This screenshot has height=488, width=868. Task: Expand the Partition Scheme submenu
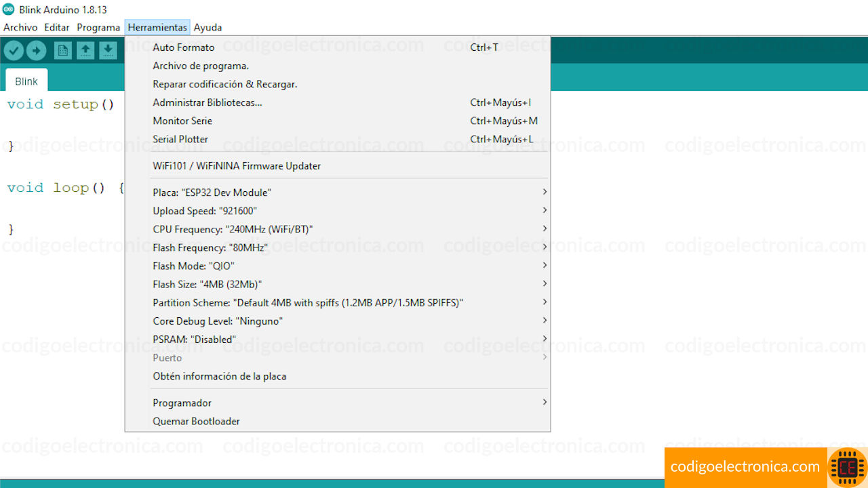click(x=338, y=302)
